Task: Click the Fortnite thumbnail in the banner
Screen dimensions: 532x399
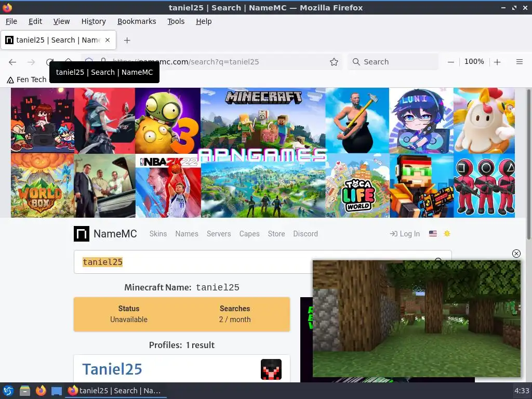Action: click(263, 189)
